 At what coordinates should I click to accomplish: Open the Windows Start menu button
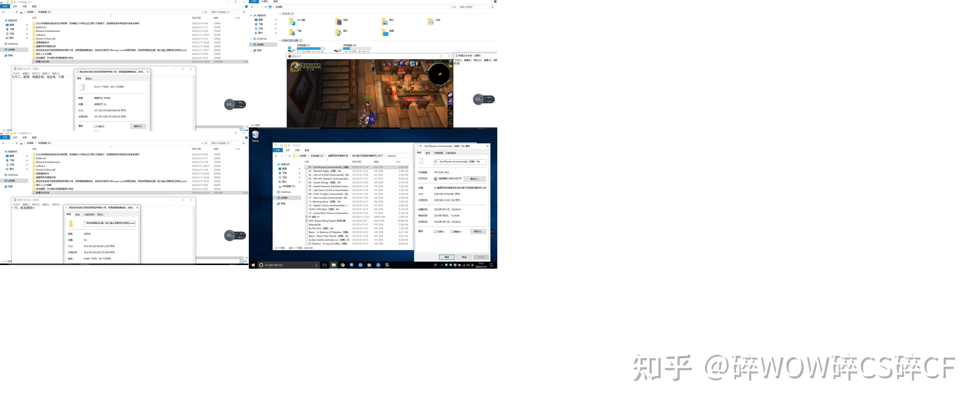[253, 265]
